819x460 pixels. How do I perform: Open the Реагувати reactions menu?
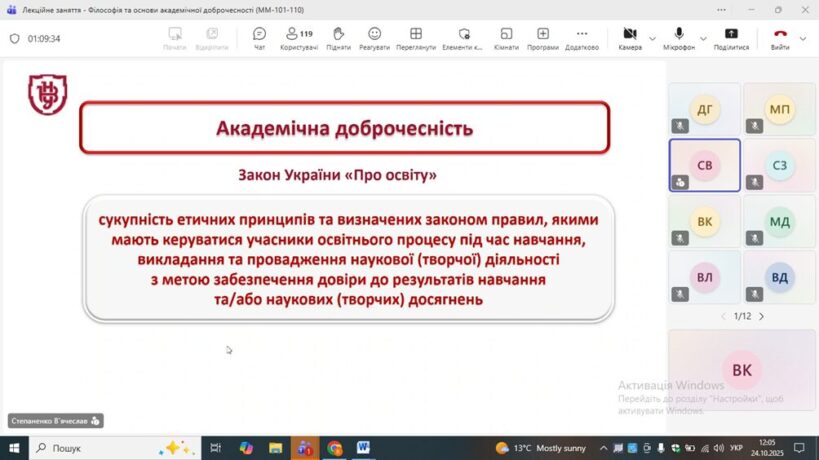374,38
